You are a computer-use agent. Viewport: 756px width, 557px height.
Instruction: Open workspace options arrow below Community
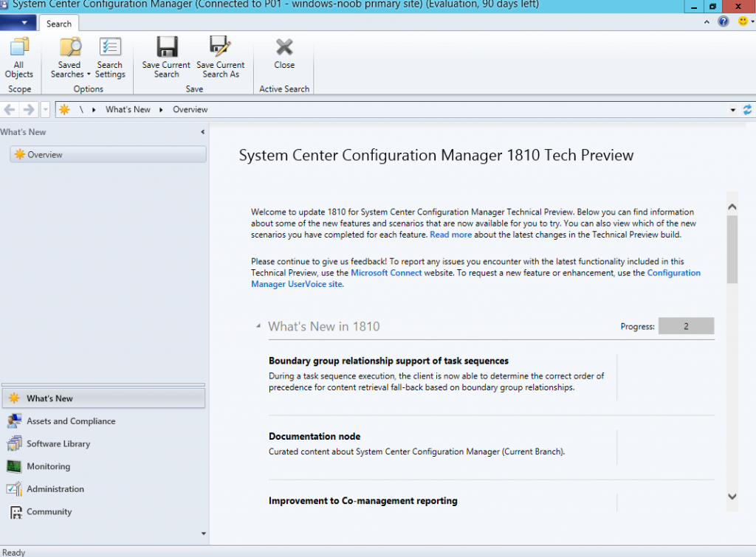click(x=204, y=533)
